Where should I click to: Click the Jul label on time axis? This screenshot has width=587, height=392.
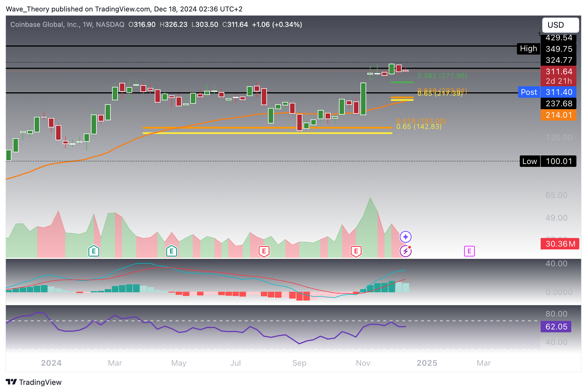click(235, 363)
